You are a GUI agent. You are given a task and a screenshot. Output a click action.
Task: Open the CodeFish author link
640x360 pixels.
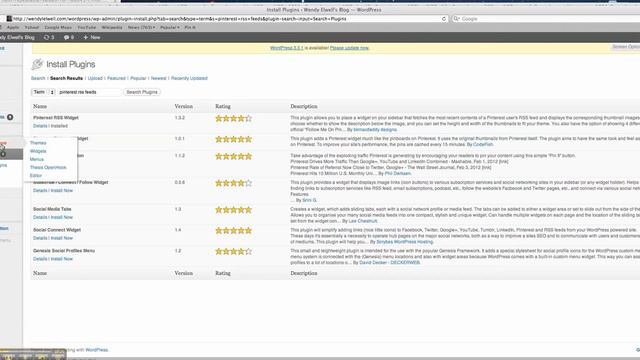(x=483, y=145)
